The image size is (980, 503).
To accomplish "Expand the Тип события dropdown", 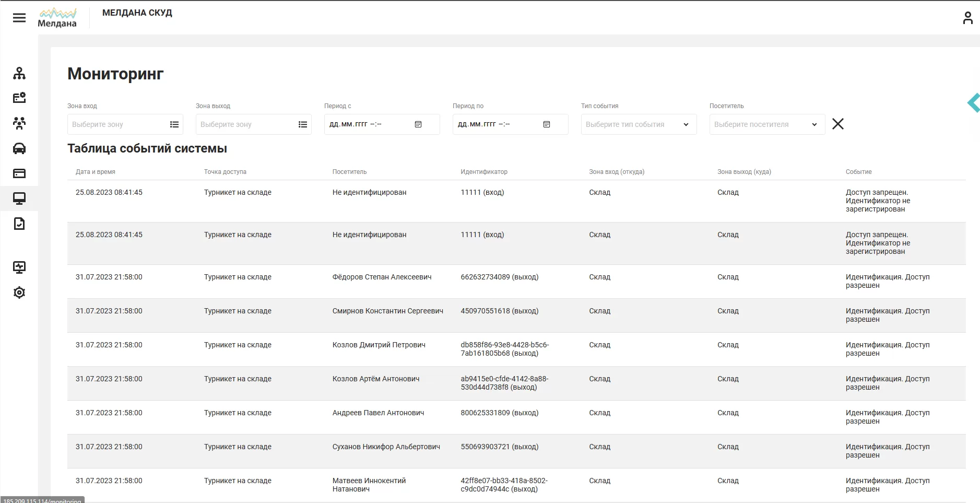I will click(639, 124).
